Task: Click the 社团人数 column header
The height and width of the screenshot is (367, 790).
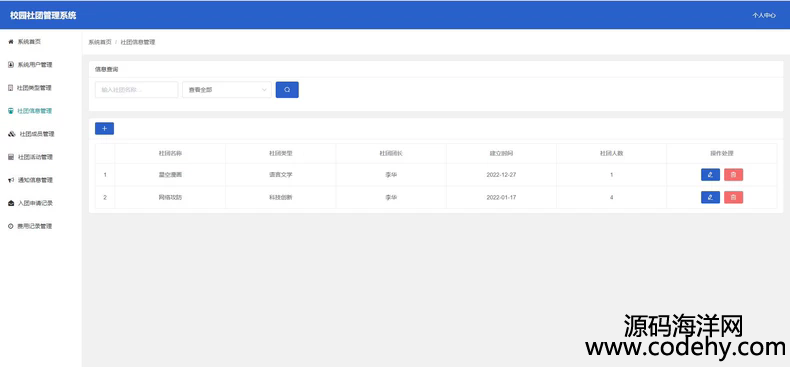Action: click(612, 153)
